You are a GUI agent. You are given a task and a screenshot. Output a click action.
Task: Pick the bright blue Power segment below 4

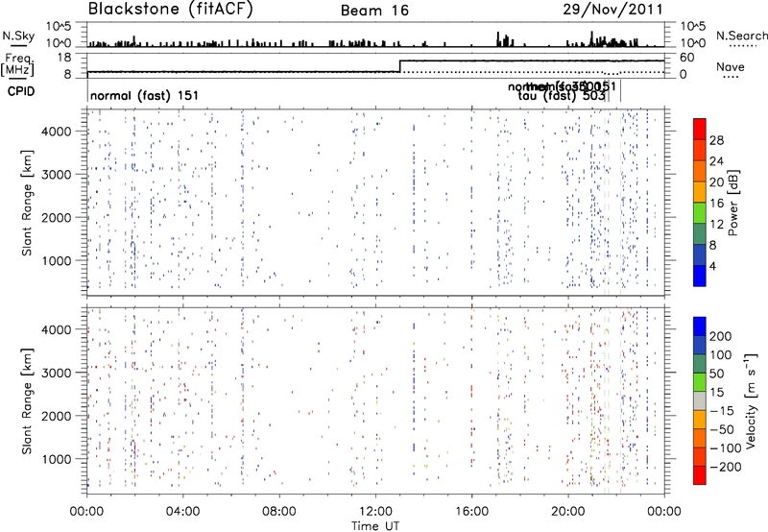point(700,276)
